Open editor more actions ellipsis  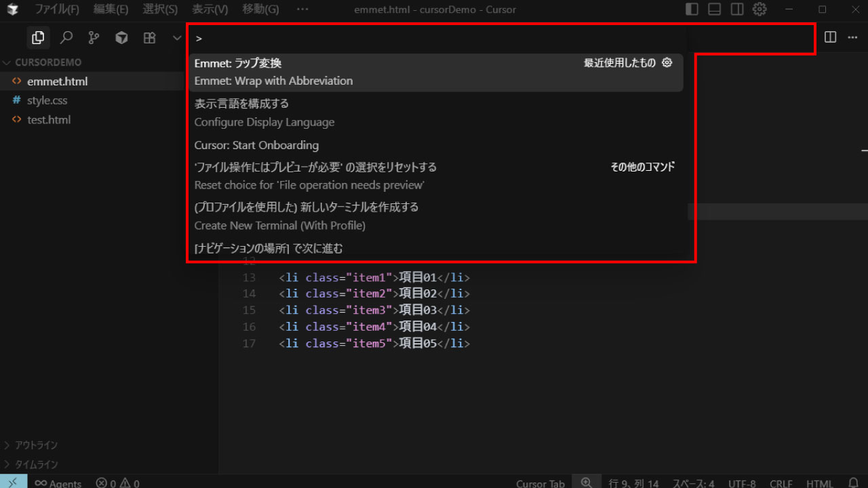point(853,37)
